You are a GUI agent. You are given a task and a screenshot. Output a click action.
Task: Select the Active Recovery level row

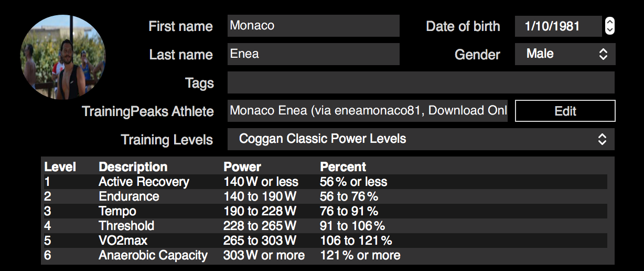pyautogui.click(x=324, y=182)
